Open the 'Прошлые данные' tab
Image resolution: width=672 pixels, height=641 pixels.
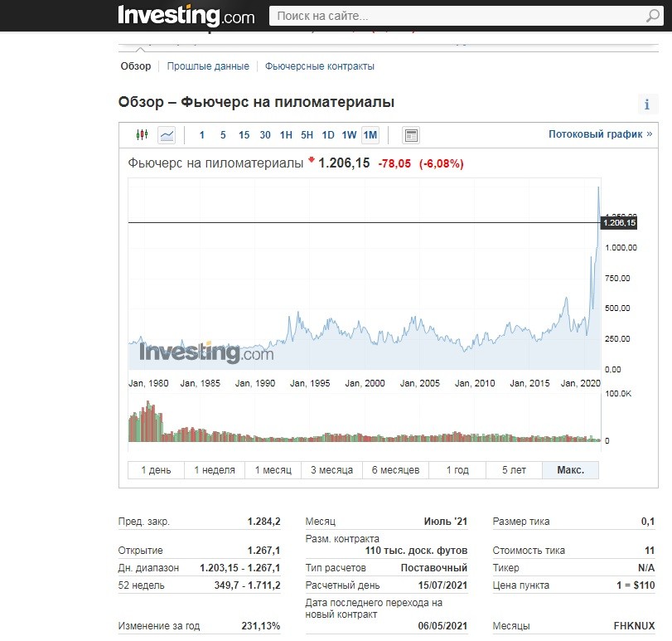[x=208, y=66]
